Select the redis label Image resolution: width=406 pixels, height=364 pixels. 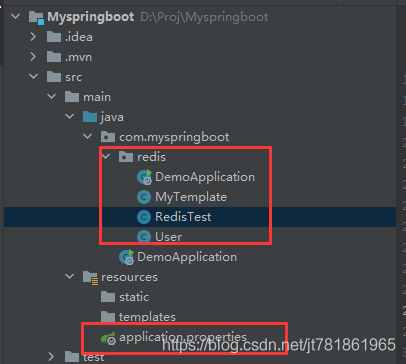151,157
